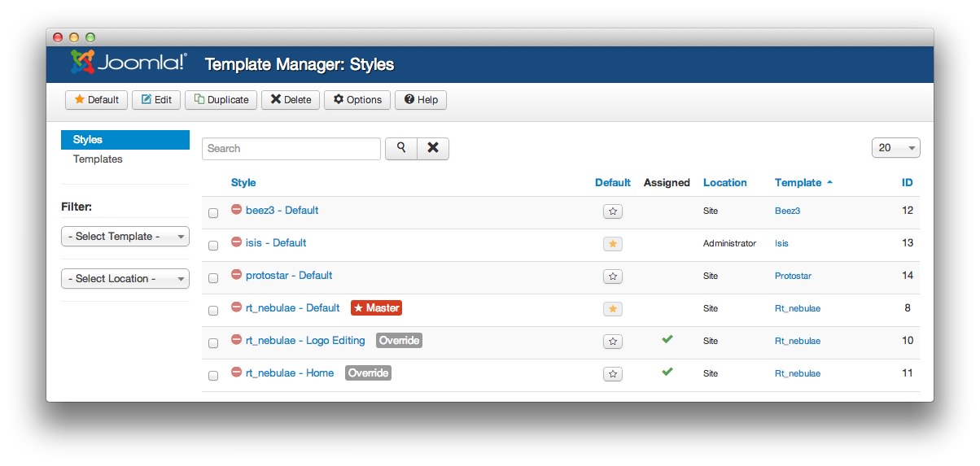
Task: Sort the list by Template column header
Action: tap(798, 183)
